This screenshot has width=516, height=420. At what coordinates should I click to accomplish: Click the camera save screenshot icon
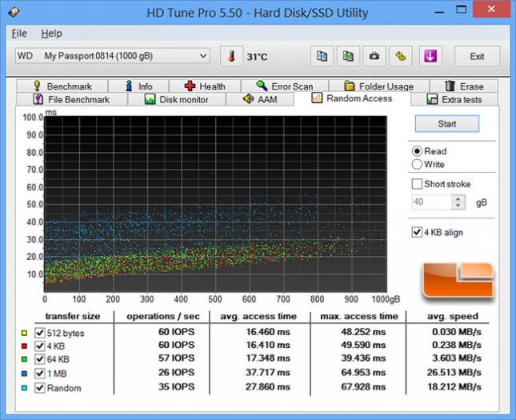tap(374, 56)
